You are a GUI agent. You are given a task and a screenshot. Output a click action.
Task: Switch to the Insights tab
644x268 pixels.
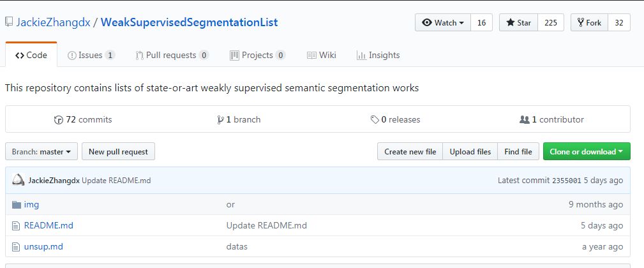click(x=378, y=56)
